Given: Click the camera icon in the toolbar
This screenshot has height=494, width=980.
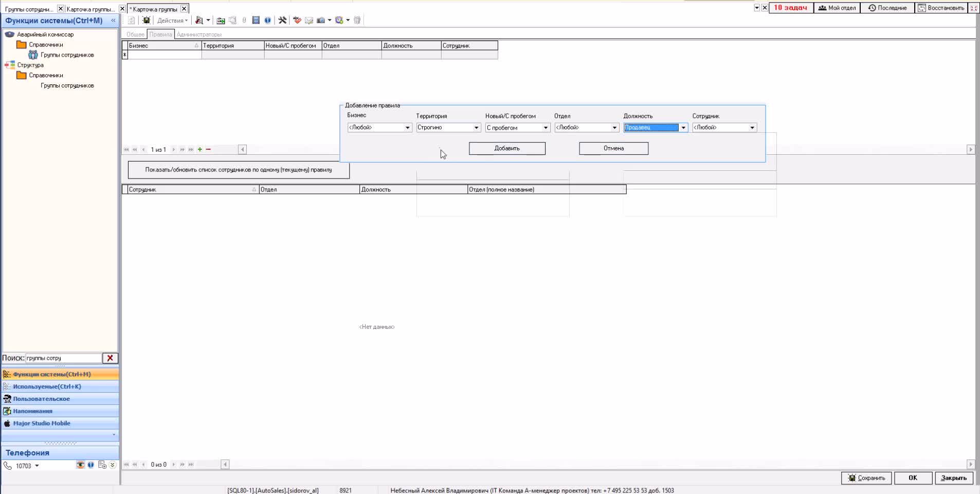Looking at the screenshot, I should click(x=321, y=20).
